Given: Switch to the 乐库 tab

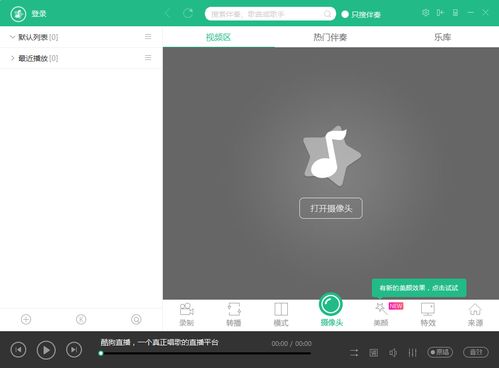Looking at the screenshot, I should click(x=442, y=37).
